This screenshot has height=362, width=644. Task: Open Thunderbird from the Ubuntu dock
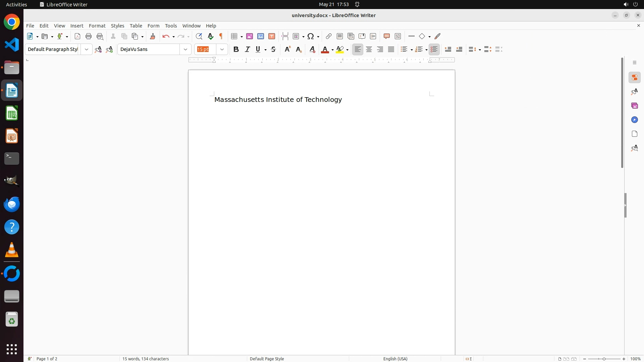tap(12, 204)
